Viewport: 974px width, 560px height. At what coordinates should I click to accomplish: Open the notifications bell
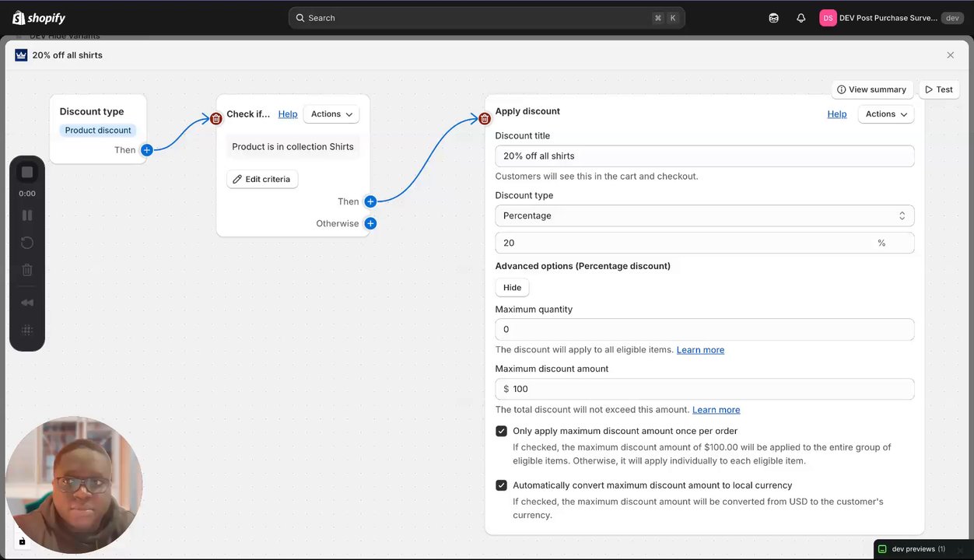click(801, 18)
